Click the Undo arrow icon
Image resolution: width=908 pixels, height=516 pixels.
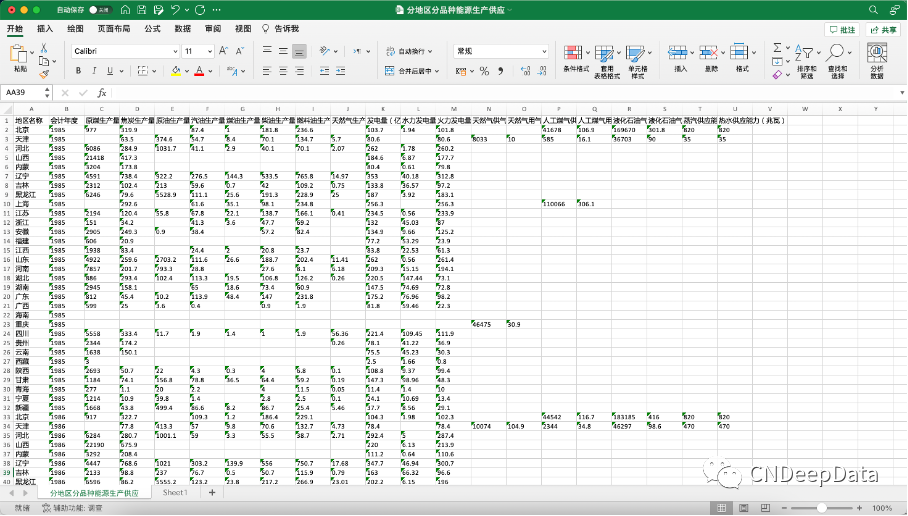click(175, 10)
